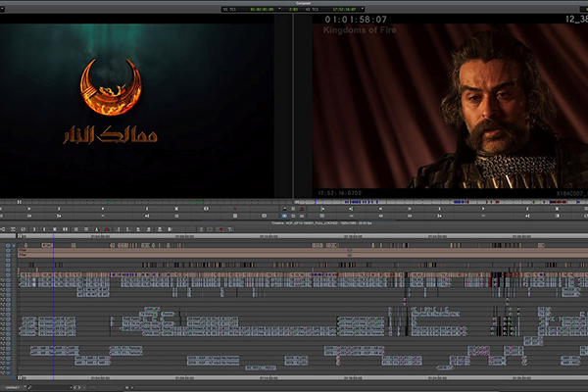588x392 pixels.
Task: Mark IN under the source monitor
Action: pyautogui.click(x=59, y=209)
